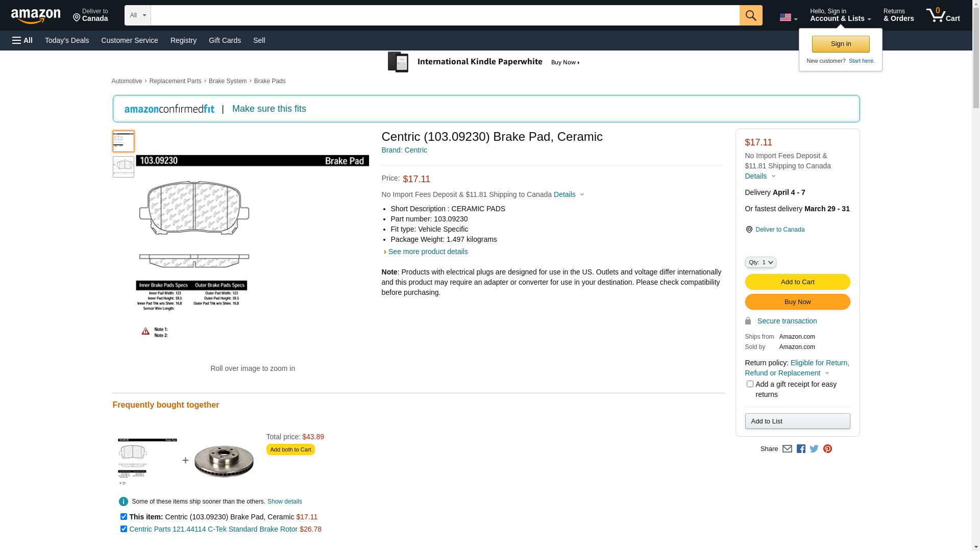
Task: Toggle gift receipt checkbox
Action: pyautogui.click(x=750, y=384)
